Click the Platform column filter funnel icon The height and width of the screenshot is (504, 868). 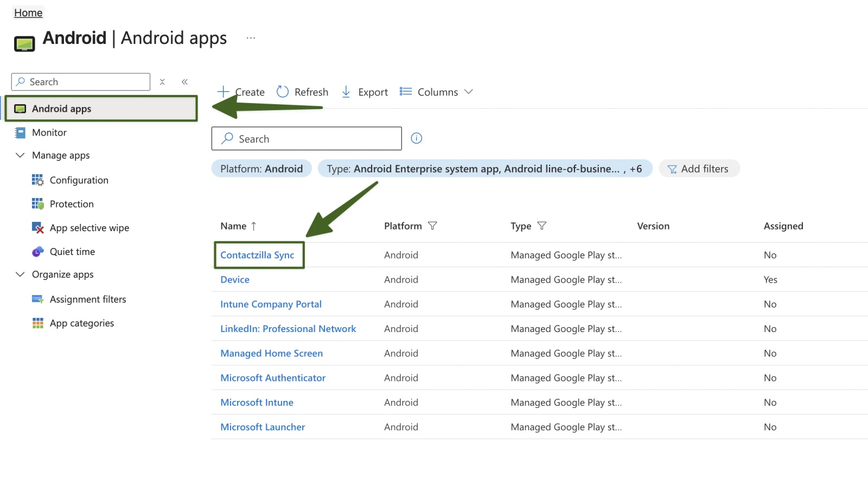point(432,226)
